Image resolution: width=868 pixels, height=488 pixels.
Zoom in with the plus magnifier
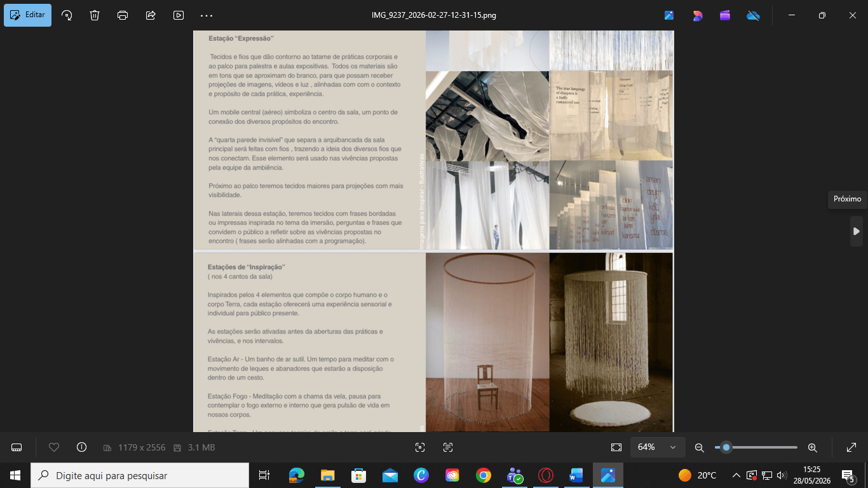(812, 447)
